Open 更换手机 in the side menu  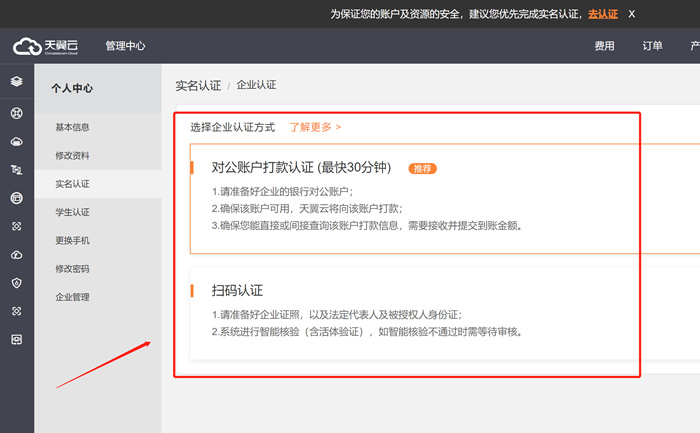click(x=72, y=240)
